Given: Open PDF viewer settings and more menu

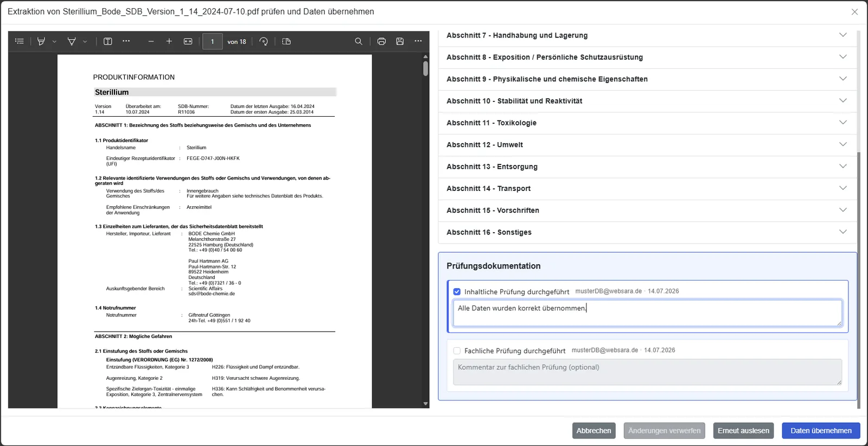Looking at the screenshot, I should click(x=418, y=41).
